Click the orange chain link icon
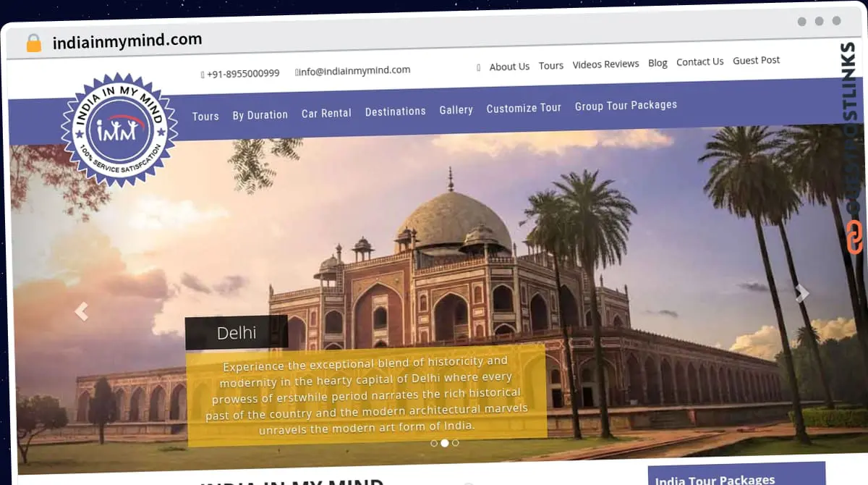868x485 pixels. [854, 238]
